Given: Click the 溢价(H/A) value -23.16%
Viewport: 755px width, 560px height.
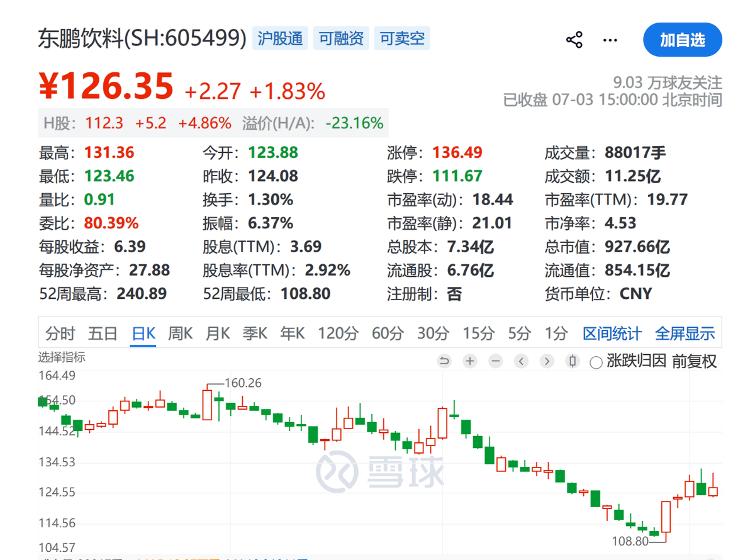Looking at the screenshot, I should [x=354, y=123].
